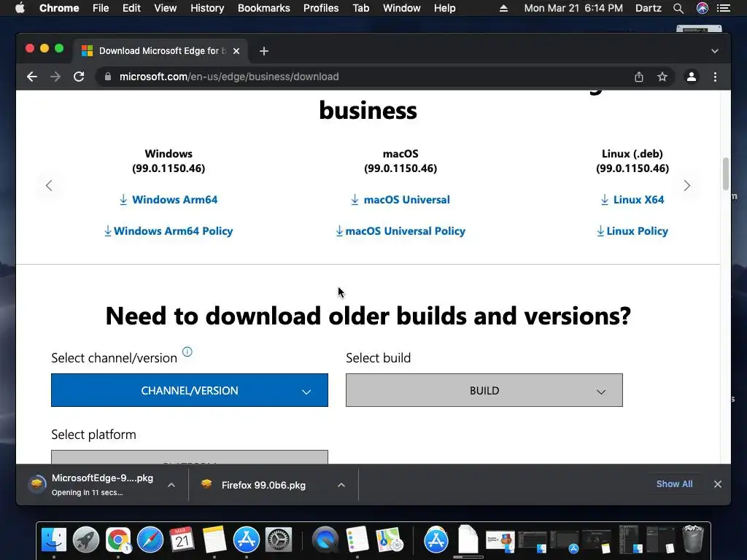Click Google Chrome in the Dock
This screenshot has width=747, height=560.
coord(118,540)
